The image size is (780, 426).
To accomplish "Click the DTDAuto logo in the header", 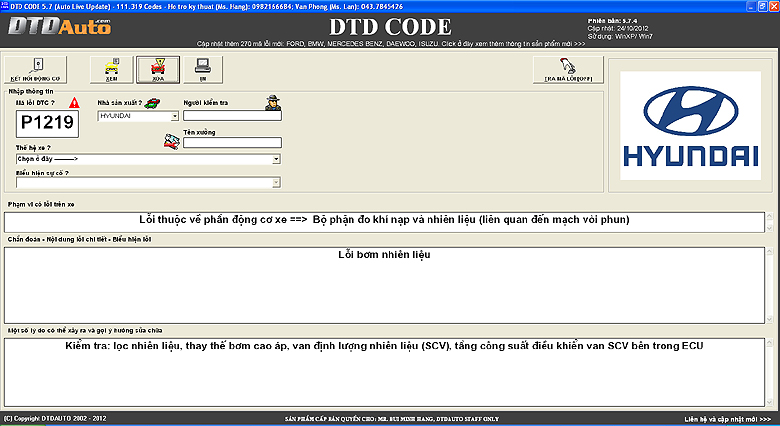I will point(59,26).
